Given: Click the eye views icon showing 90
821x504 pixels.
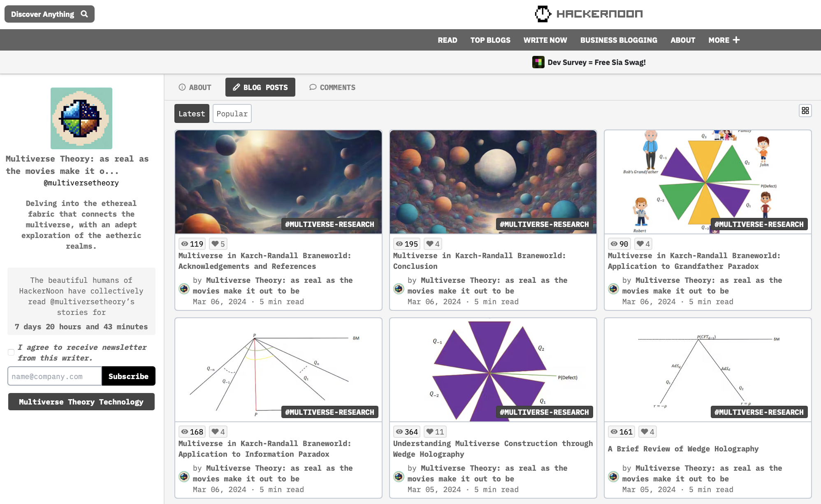Looking at the screenshot, I should [x=614, y=244].
